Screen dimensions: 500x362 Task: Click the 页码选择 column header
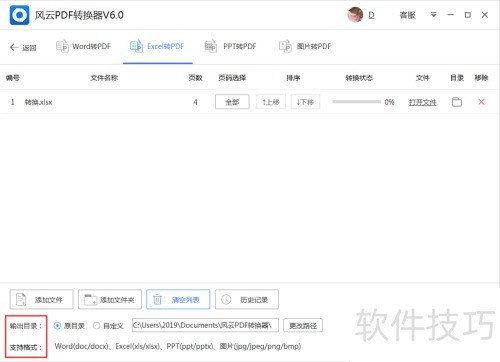pos(232,78)
